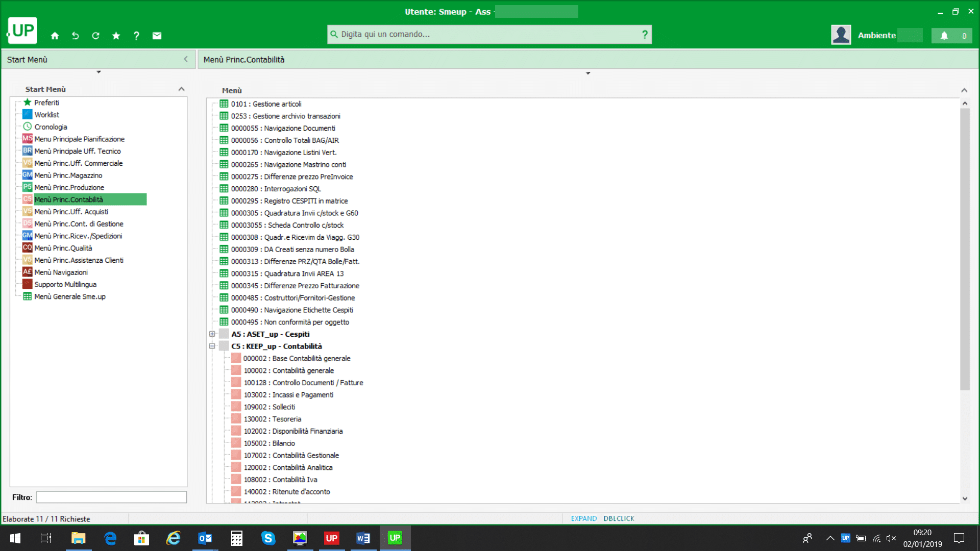The image size is (980, 551).
Task: Click the User profile avatar icon
Action: tap(841, 35)
